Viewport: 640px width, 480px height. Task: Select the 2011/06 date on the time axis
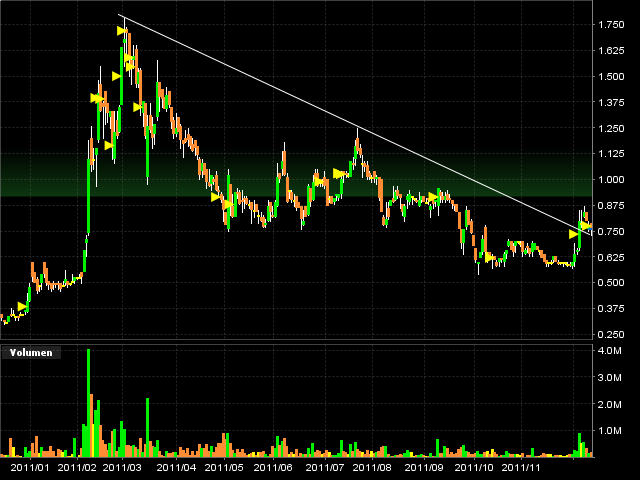(273, 466)
